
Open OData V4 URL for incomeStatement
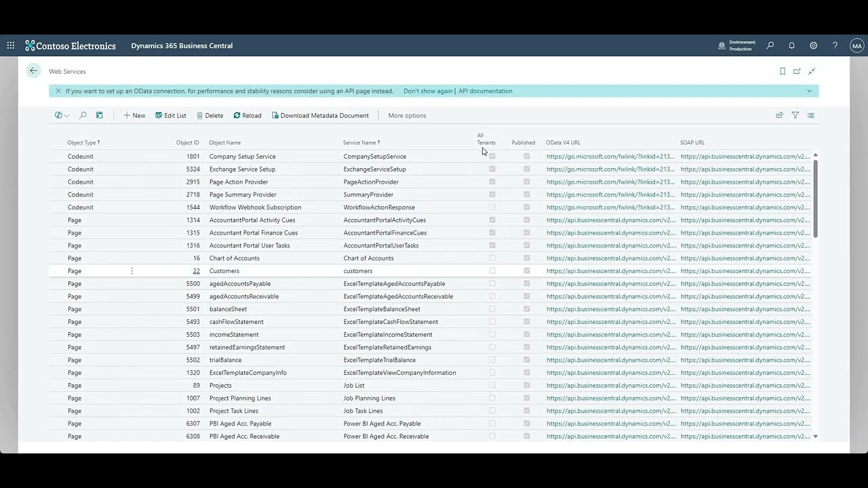click(x=610, y=335)
